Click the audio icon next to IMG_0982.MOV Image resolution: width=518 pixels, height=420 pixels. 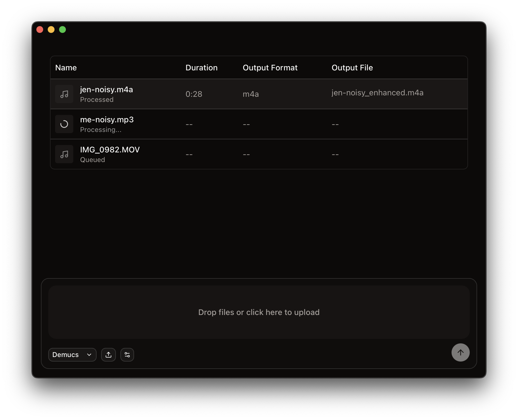coord(64,154)
